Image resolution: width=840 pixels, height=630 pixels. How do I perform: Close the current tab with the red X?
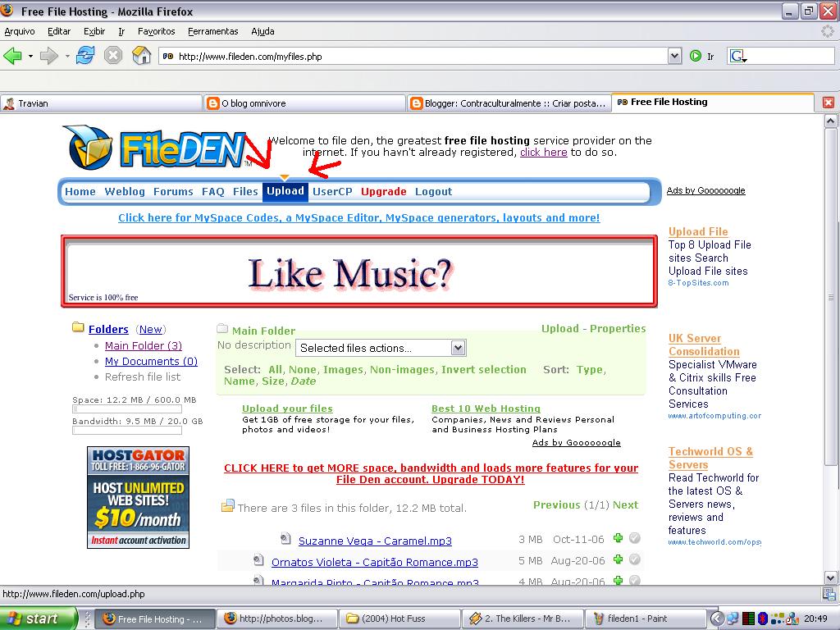pos(829,103)
